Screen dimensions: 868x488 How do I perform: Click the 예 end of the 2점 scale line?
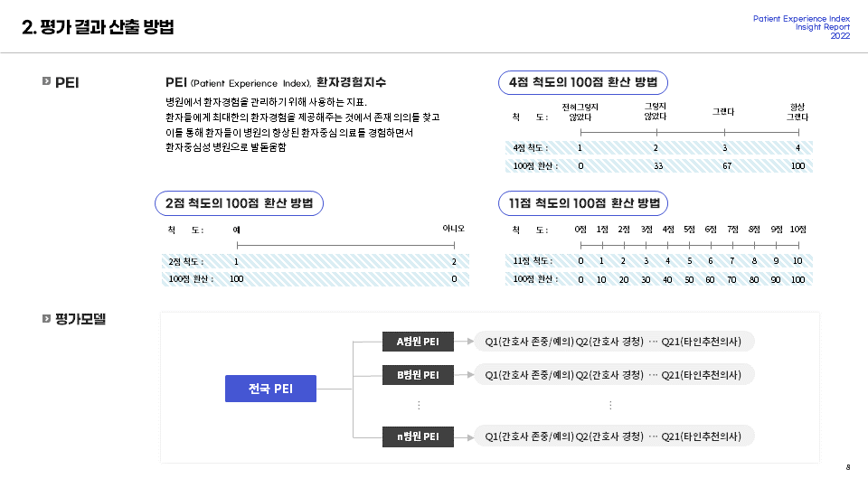point(238,245)
